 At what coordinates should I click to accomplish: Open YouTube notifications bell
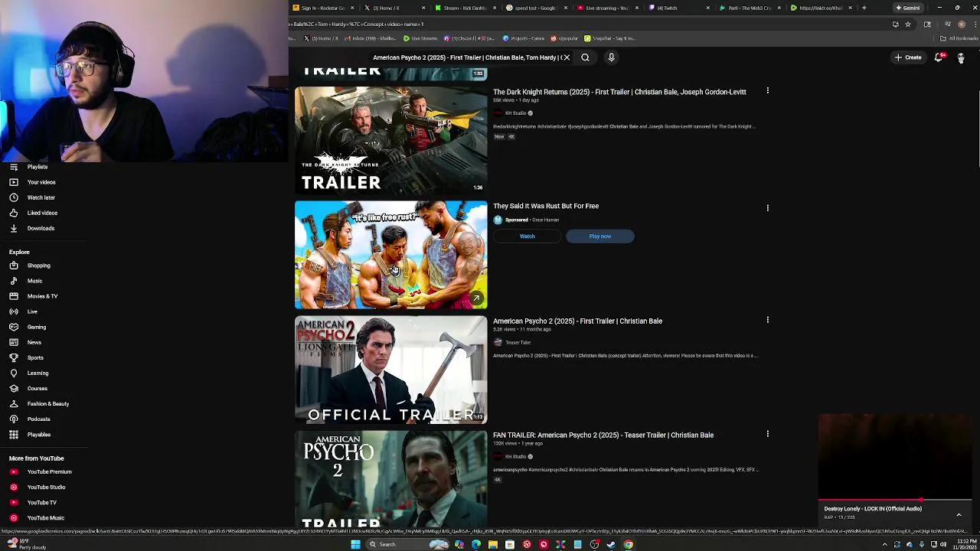pos(939,57)
